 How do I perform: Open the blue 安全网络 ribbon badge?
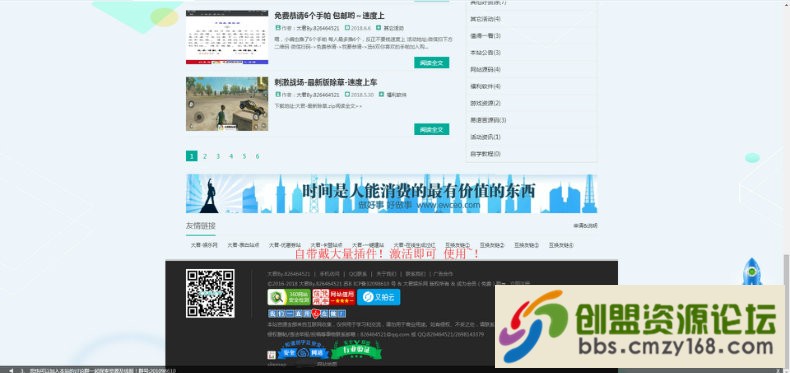303,351
